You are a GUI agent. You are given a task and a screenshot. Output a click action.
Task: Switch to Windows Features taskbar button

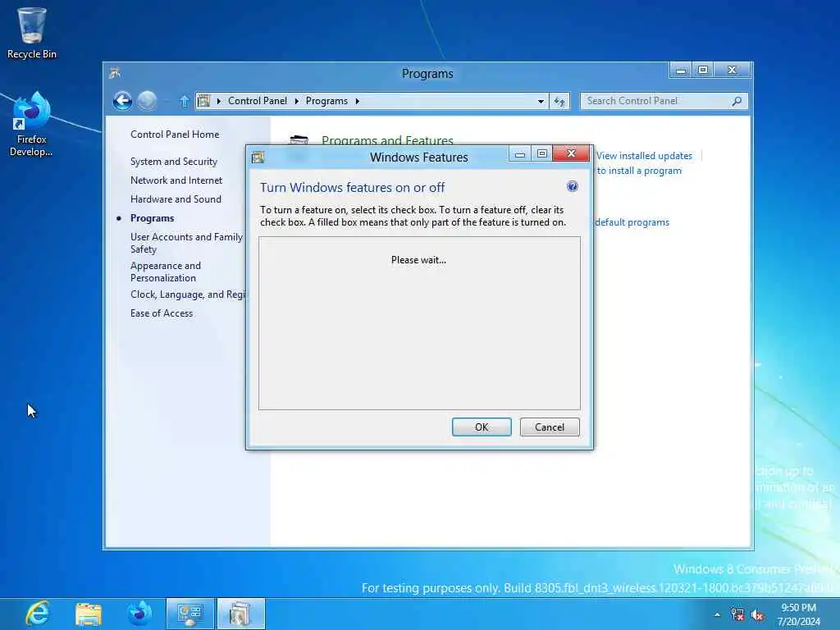[240, 614]
